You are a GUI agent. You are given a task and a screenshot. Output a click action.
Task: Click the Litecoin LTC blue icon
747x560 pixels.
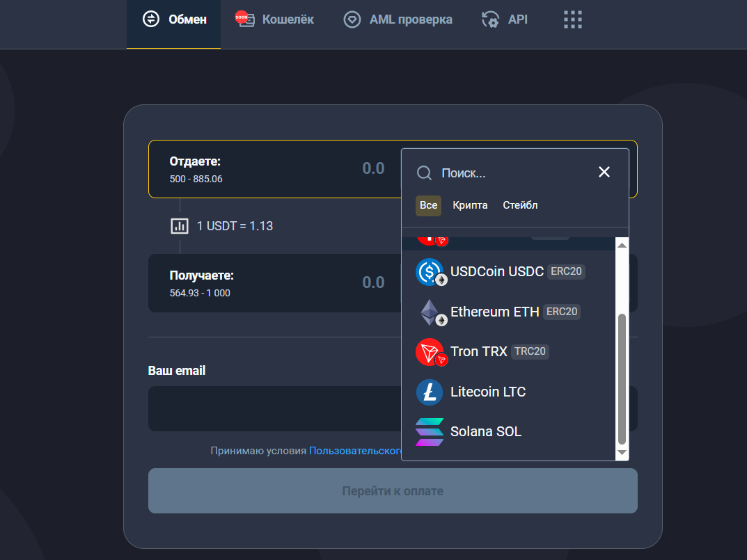pos(430,392)
